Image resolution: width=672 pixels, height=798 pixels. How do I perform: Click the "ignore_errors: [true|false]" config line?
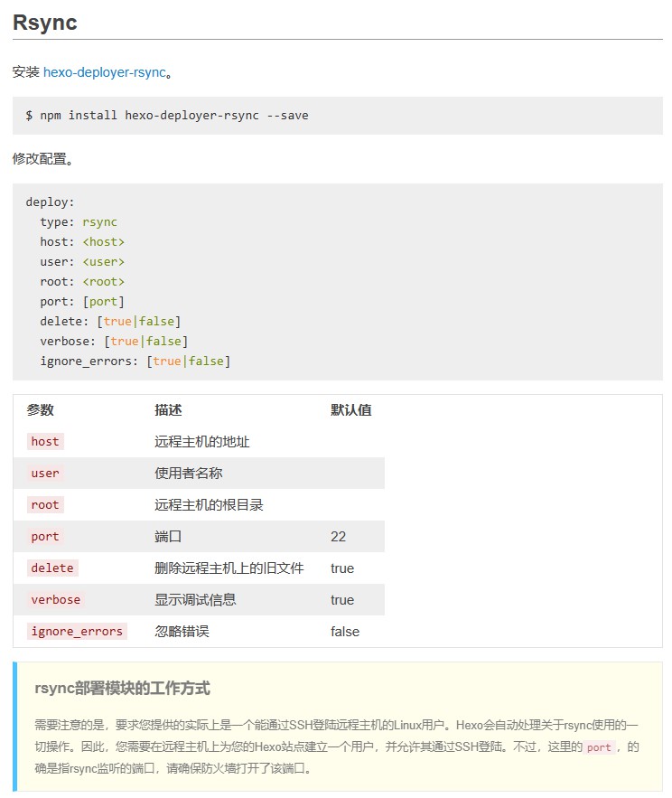tap(135, 361)
